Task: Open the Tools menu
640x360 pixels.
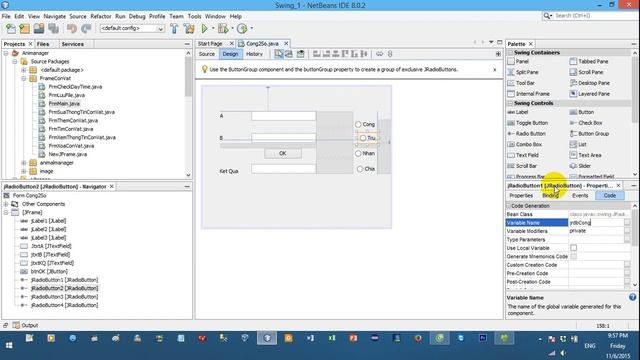Action: pos(194,16)
